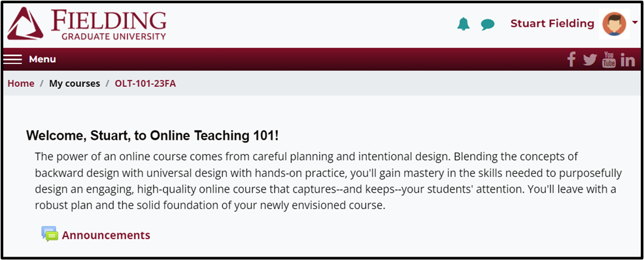The width and height of the screenshot is (644, 260).
Task: Click the Announcements forum icon
Action: pyautogui.click(x=50, y=234)
